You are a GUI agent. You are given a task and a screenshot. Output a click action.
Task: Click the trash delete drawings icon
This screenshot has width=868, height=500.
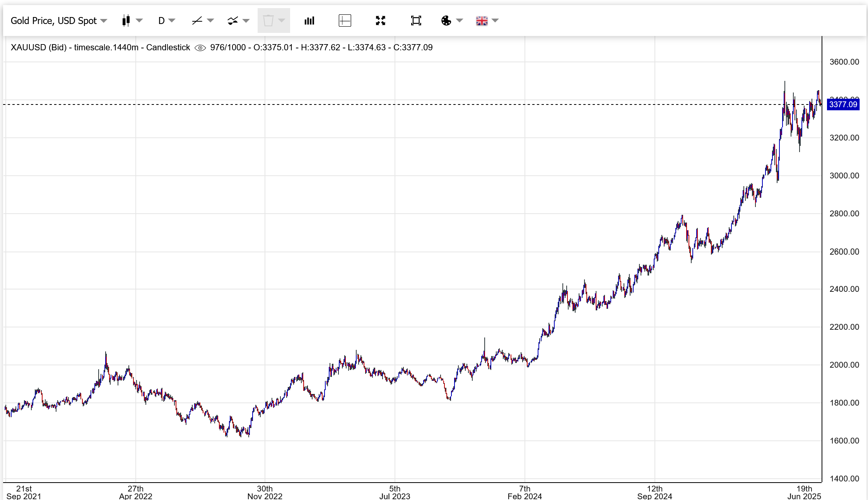268,21
